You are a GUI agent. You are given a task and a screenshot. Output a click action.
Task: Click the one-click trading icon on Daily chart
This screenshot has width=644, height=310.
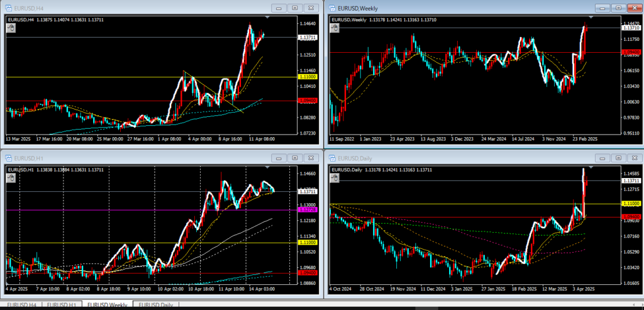click(334, 178)
